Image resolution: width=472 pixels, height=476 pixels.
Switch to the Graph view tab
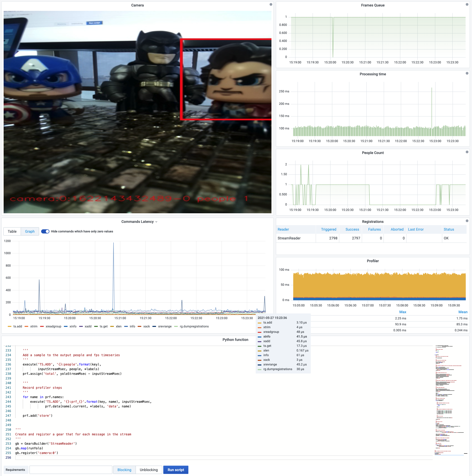pos(30,231)
